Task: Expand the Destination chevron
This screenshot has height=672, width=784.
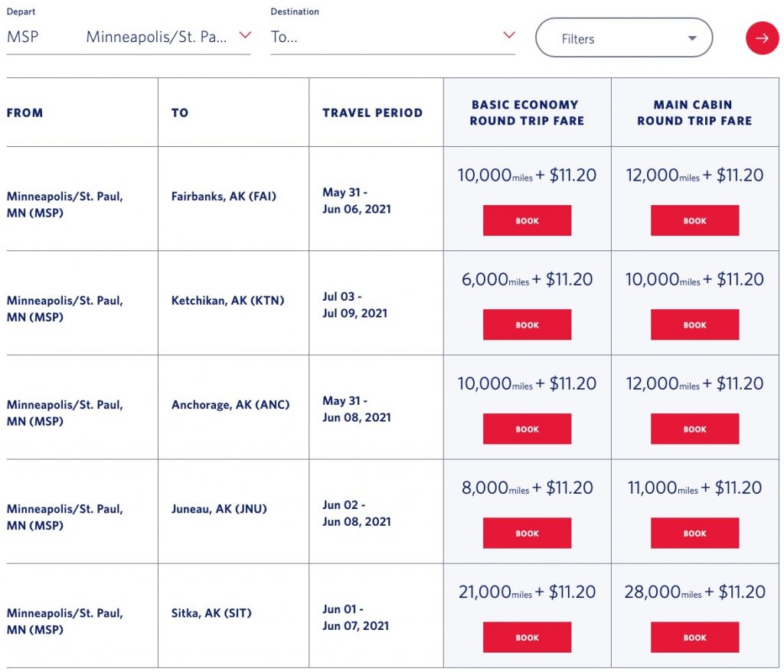Action: [x=509, y=35]
